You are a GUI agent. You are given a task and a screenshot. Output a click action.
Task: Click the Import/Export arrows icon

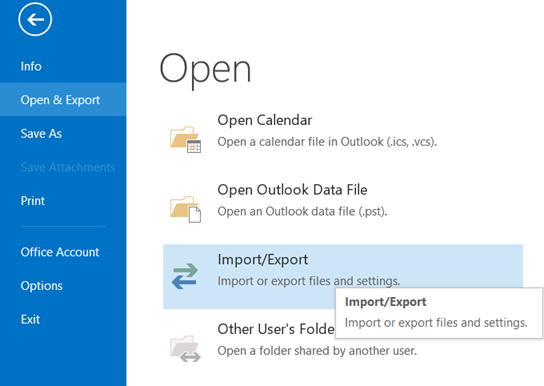click(185, 276)
